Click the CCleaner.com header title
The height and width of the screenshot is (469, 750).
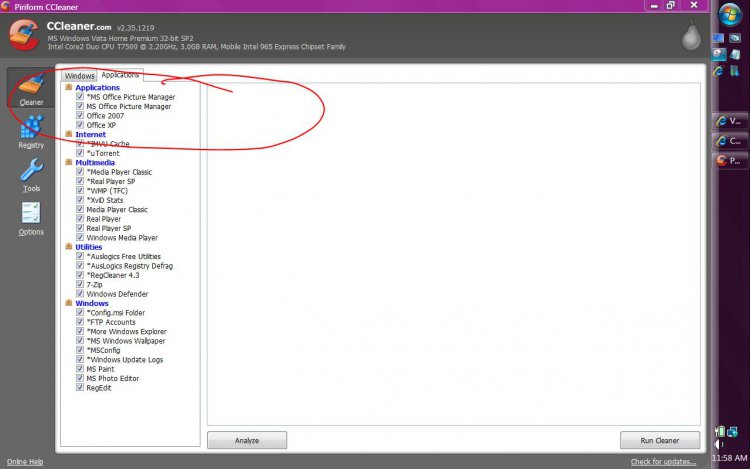pos(79,27)
